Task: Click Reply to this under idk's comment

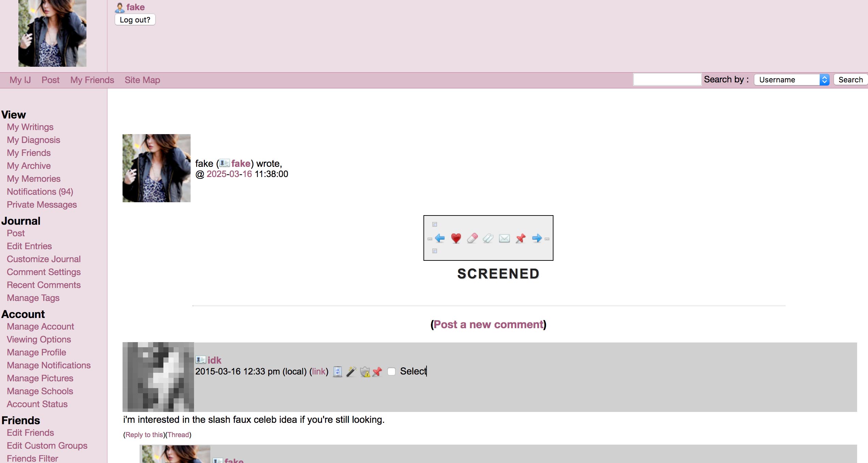Action: point(144,435)
